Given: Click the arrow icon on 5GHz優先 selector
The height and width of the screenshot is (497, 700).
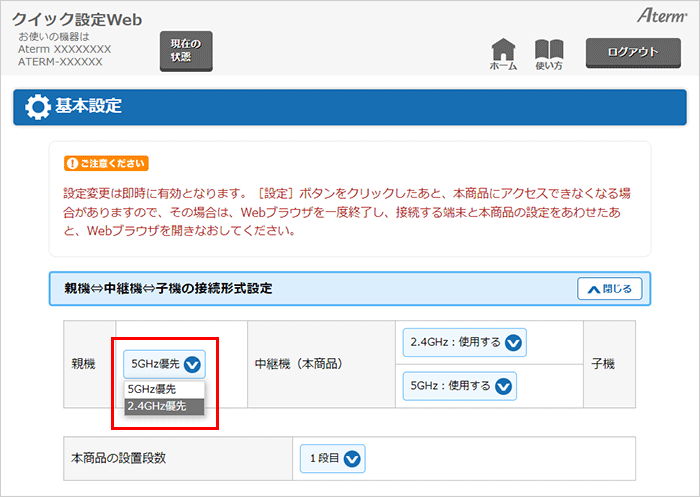Looking at the screenshot, I should click(193, 365).
